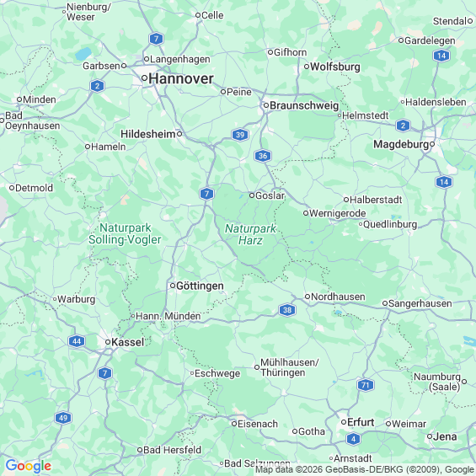Screen dimensions: 476x476
Task: Click the A39 highway shield icon
Action: tap(240, 135)
